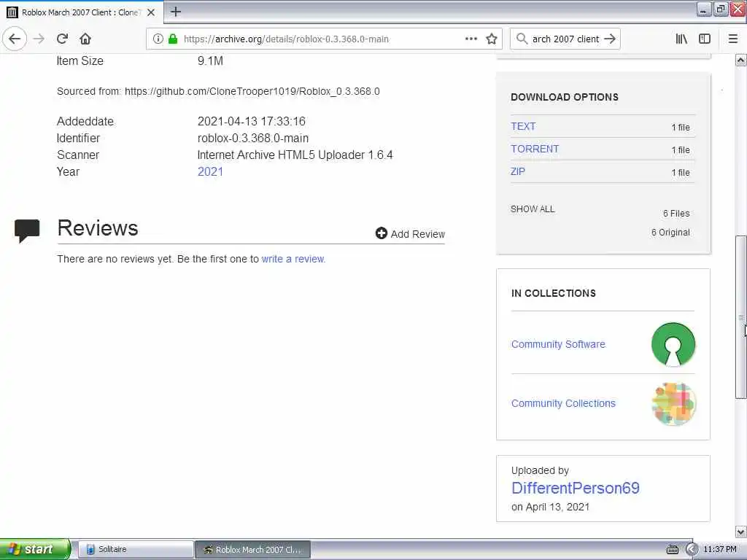Click the search box with 'arch 2007 client'
Image resolution: width=747 pixels, height=560 pixels.
(x=565, y=39)
